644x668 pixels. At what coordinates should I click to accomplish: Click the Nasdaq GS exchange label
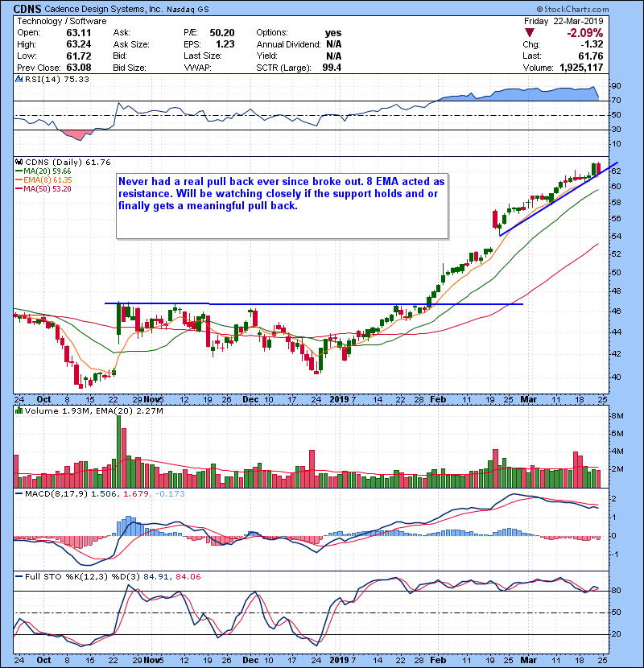pos(188,10)
